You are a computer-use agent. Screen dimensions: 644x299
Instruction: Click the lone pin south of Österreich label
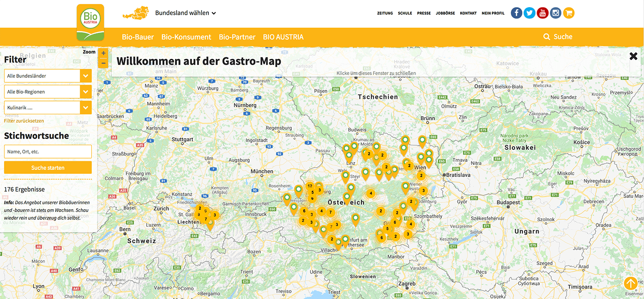(355, 219)
